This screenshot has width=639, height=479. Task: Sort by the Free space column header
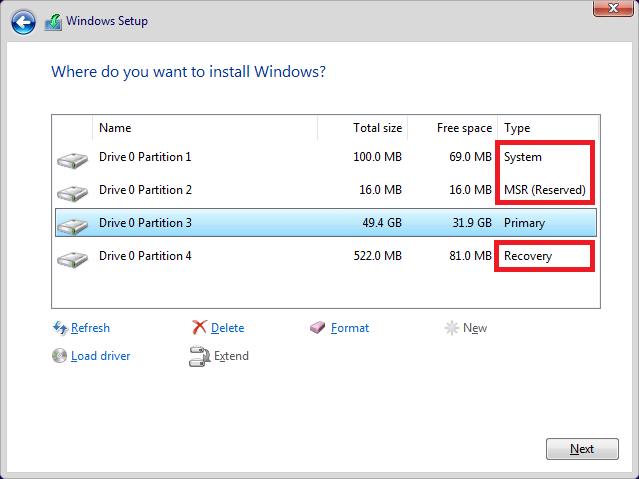(452, 128)
